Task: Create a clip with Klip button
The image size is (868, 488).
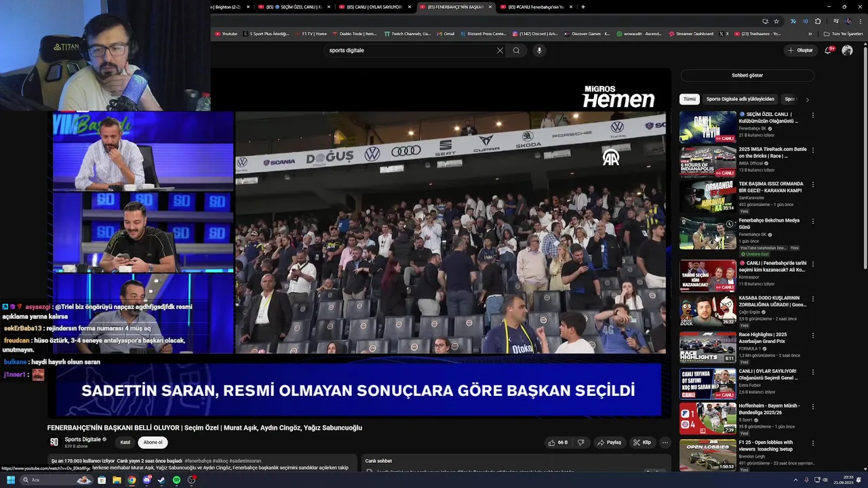Action: point(642,443)
